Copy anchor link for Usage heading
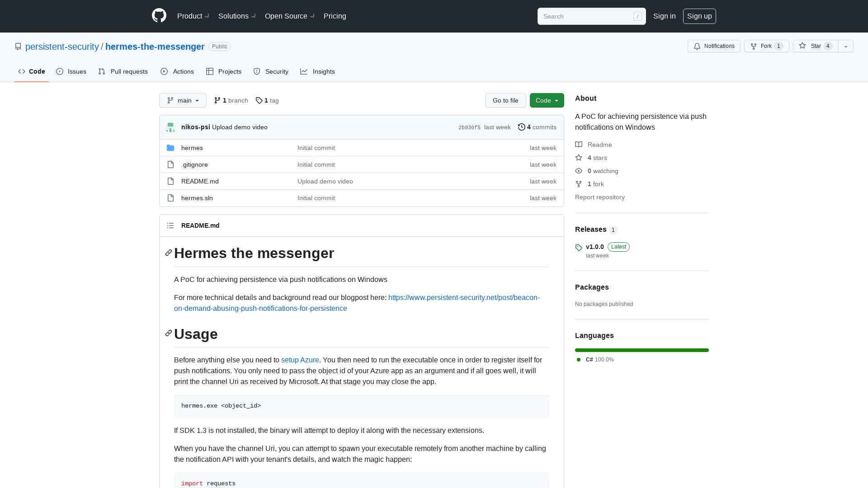The height and width of the screenshot is (488, 868). click(x=169, y=333)
